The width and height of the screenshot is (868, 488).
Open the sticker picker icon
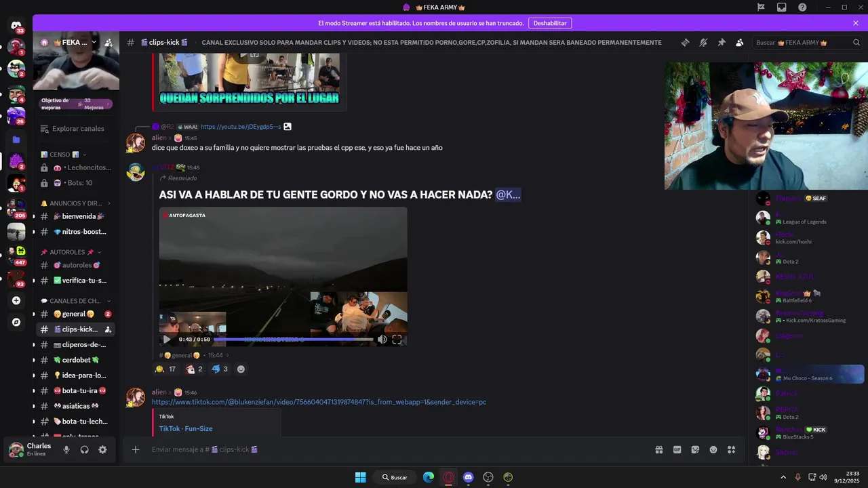(695, 449)
